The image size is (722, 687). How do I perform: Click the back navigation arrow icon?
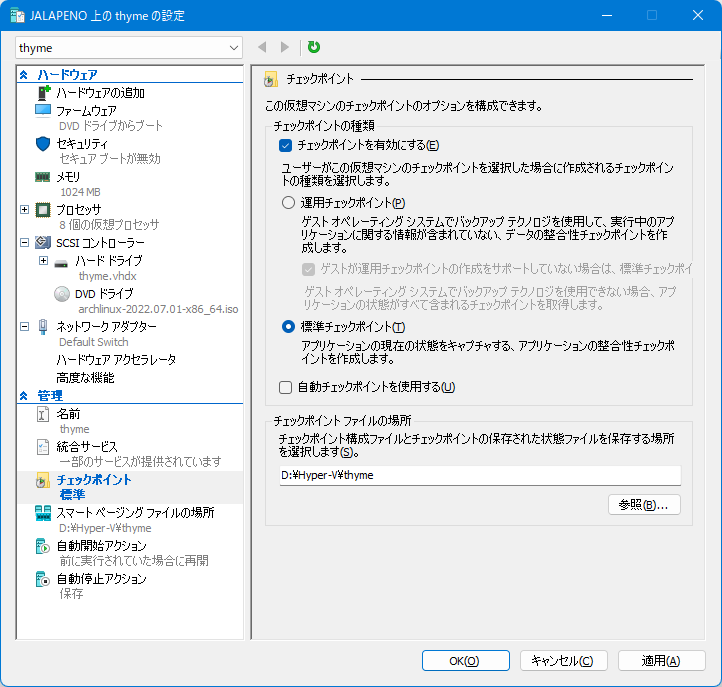pos(262,47)
